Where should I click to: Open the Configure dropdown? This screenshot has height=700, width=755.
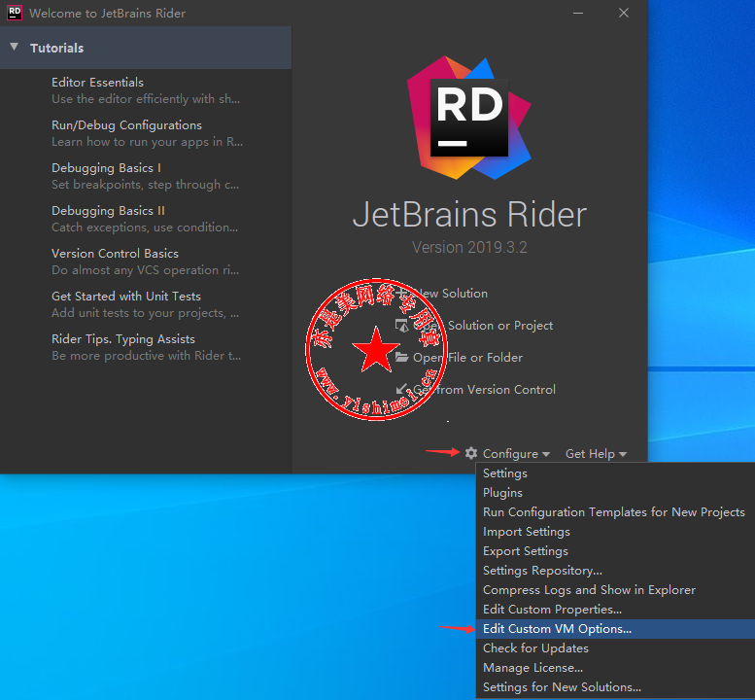point(516,454)
